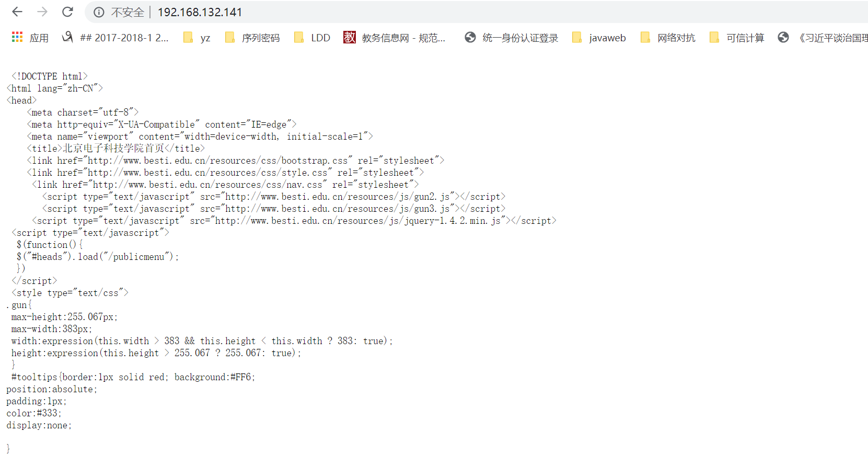The height and width of the screenshot is (466, 868).
Task: Open the 可信计算 bookmark folder
Action: 737,38
